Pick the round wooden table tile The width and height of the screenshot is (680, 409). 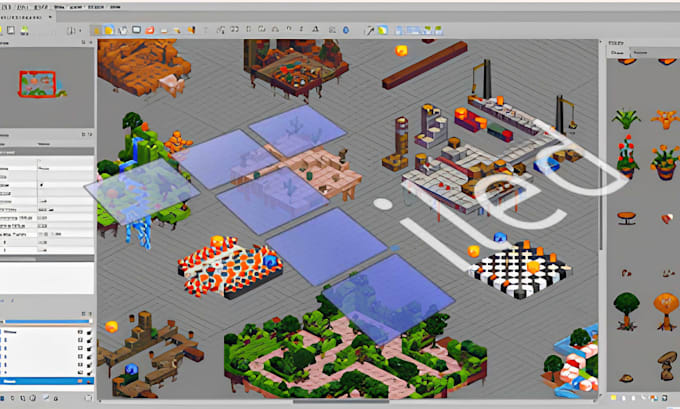(627, 218)
